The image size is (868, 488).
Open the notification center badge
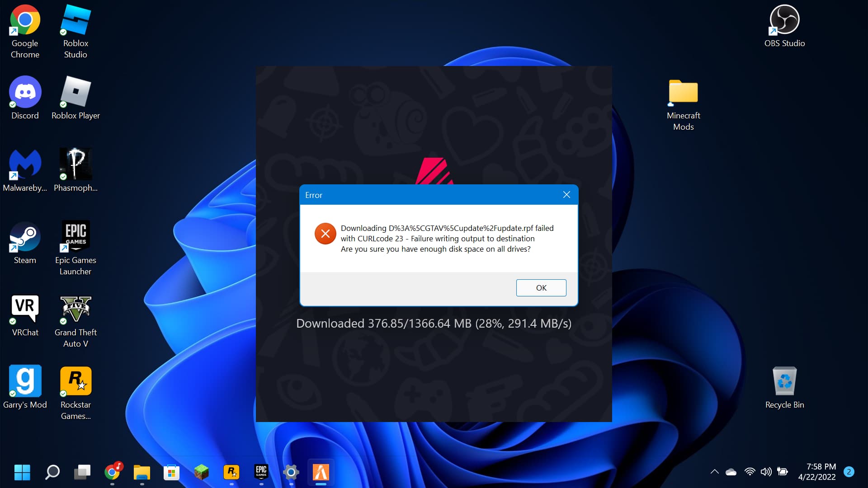(849, 472)
